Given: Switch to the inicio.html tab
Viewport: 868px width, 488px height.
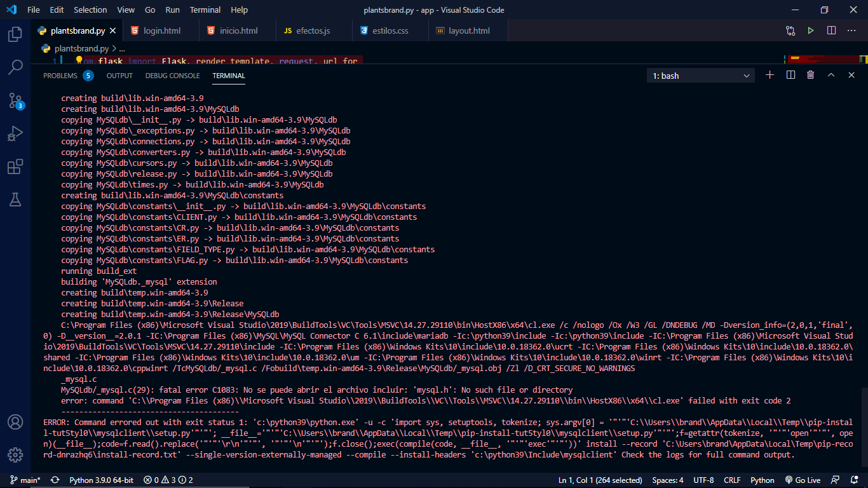Looking at the screenshot, I should [x=238, y=30].
